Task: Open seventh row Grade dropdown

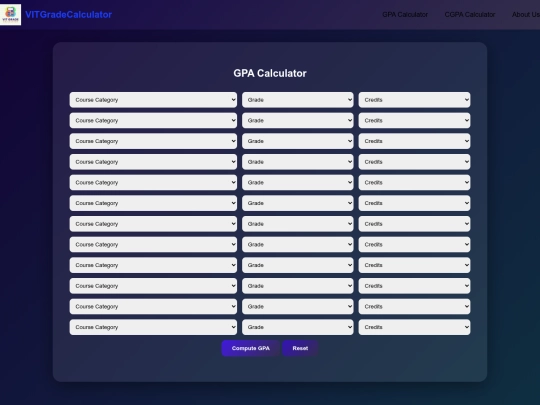Action: click(x=298, y=224)
